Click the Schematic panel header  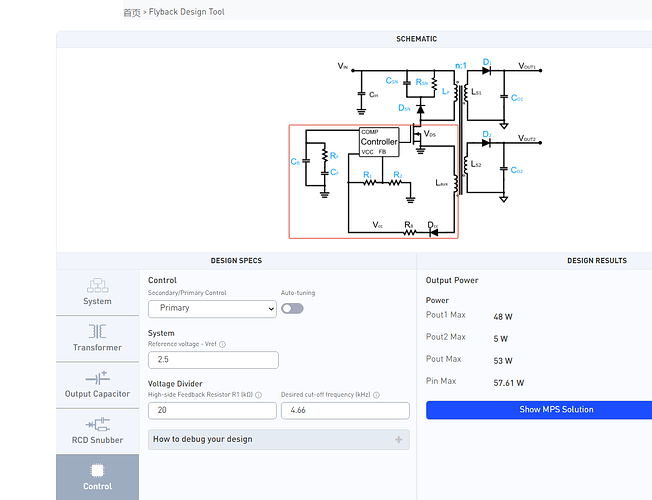coord(417,39)
